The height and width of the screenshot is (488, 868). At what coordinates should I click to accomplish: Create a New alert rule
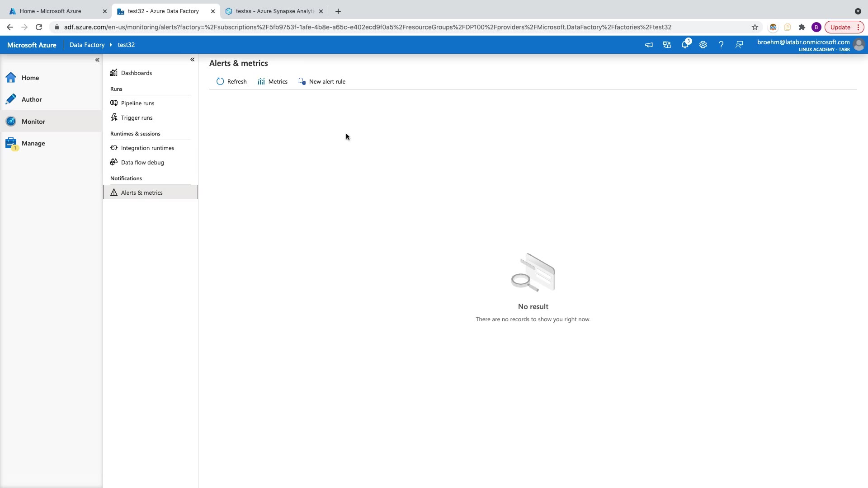pos(322,82)
